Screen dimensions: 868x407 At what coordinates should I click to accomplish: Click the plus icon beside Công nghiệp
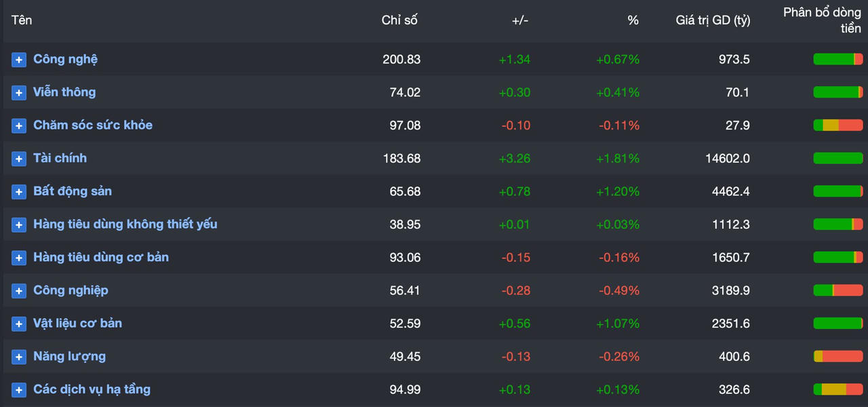19,291
